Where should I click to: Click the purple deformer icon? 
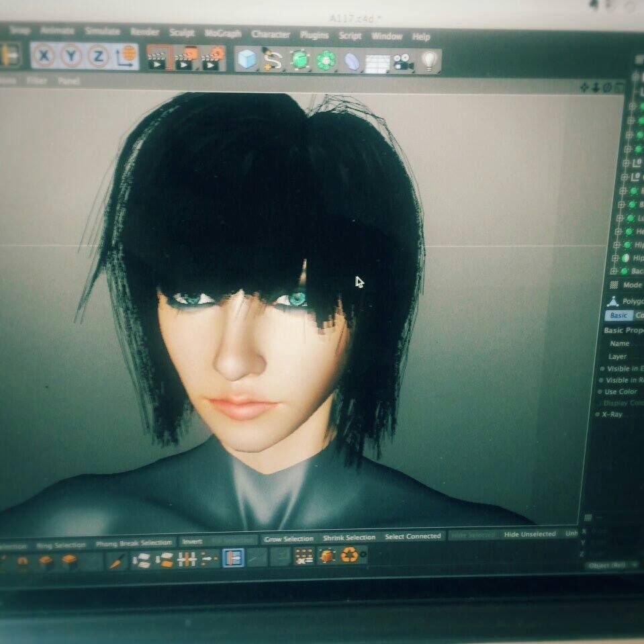coord(352,62)
